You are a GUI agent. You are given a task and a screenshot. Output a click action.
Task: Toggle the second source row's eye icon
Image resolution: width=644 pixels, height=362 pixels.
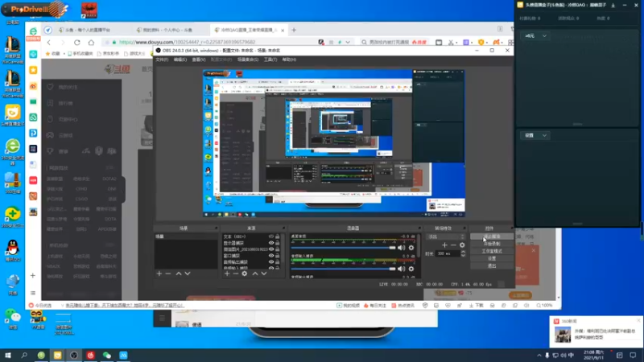271,243
